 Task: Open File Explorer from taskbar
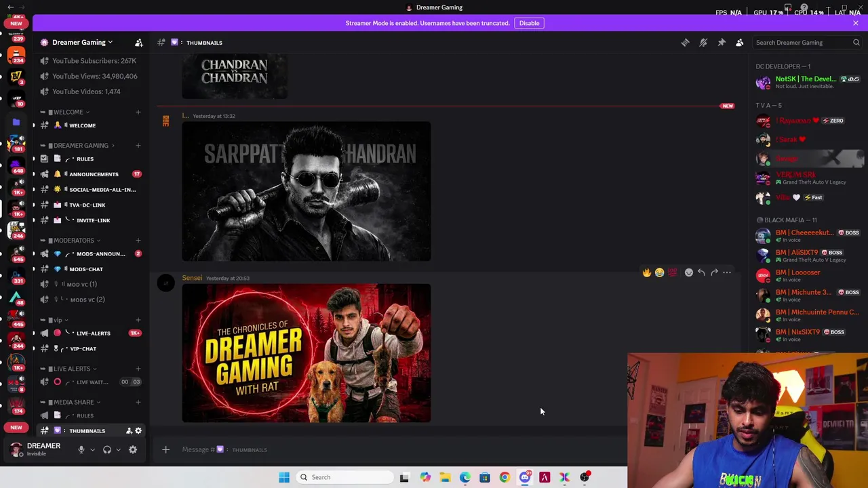coord(445,477)
